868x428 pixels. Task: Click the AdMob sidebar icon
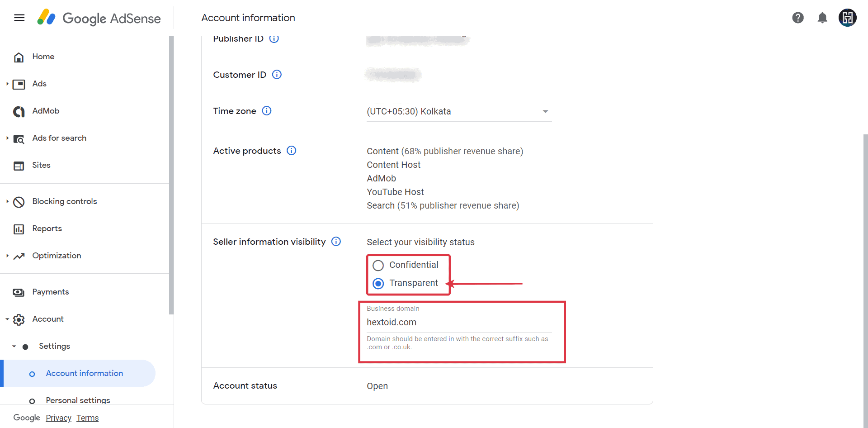tap(19, 111)
